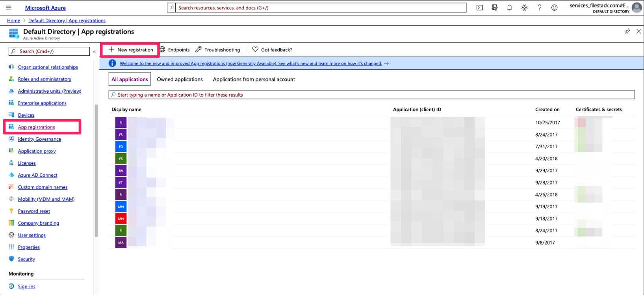This screenshot has width=644, height=295.
Task: Open the directory and subscription filter icon
Action: [494, 7]
